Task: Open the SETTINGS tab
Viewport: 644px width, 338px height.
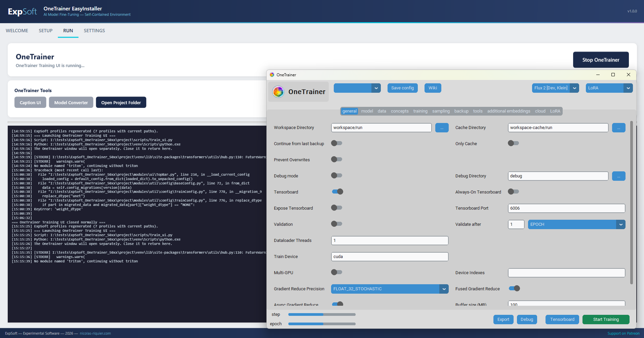Action: tap(94, 31)
